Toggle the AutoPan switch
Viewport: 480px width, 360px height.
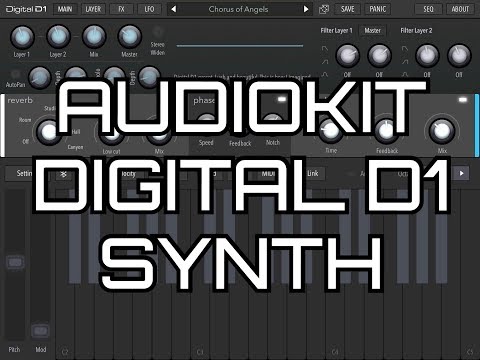(15, 74)
